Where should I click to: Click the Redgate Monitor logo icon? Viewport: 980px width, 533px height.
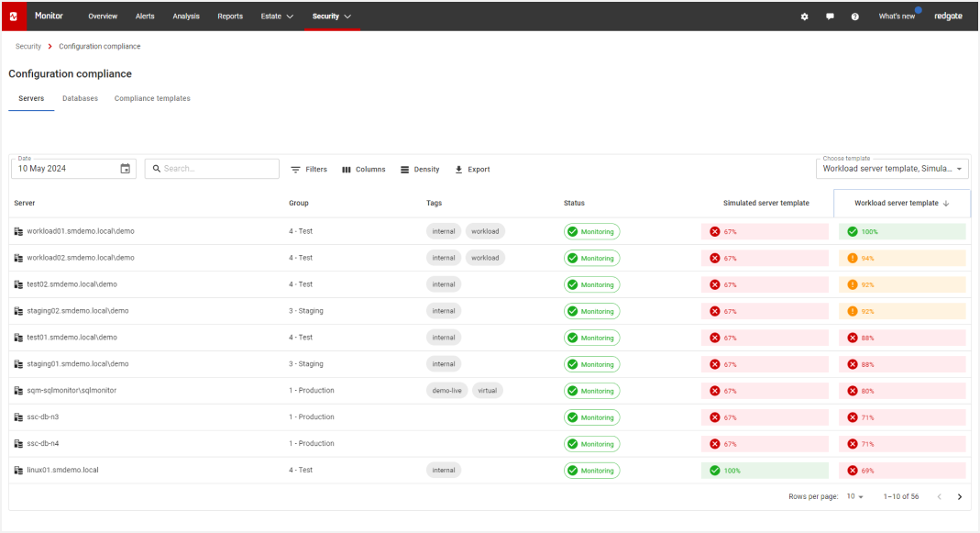pyautogui.click(x=14, y=17)
